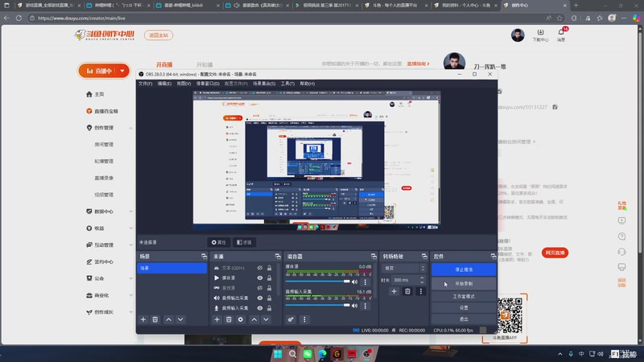The height and width of the screenshot is (362, 644).
Task: Add a new scene with the plus icon
Action: click(143, 319)
